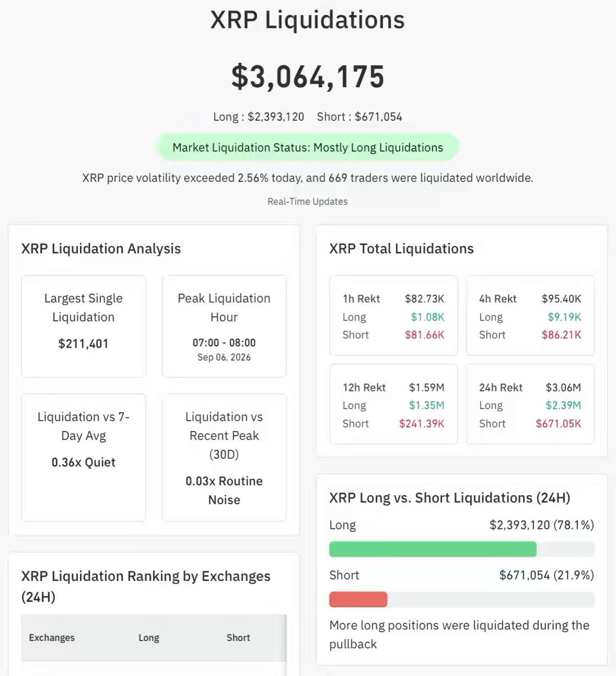
Task: Click the Liquidation vs 7-Day Avg card
Action: pos(83,457)
